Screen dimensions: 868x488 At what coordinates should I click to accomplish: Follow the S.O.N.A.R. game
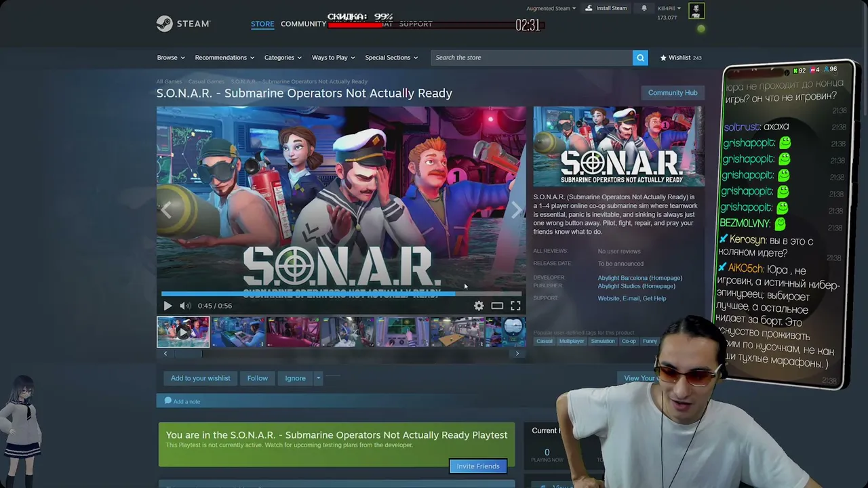[x=257, y=378]
